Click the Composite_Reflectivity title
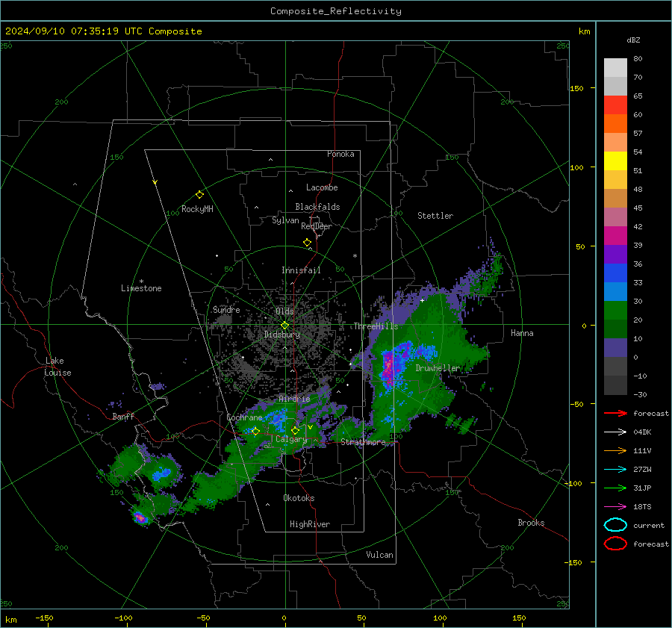Screen dimensions: 672x628 click(x=335, y=11)
